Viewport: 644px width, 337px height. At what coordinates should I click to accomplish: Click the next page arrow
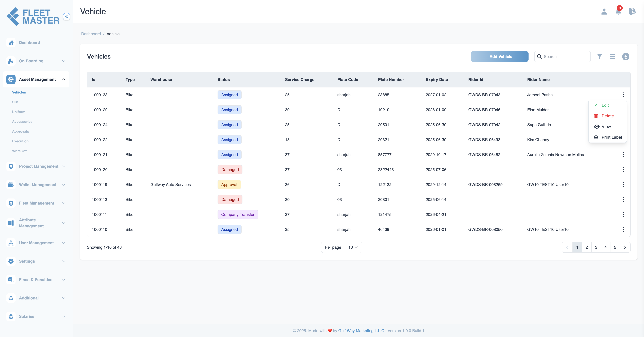point(625,247)
